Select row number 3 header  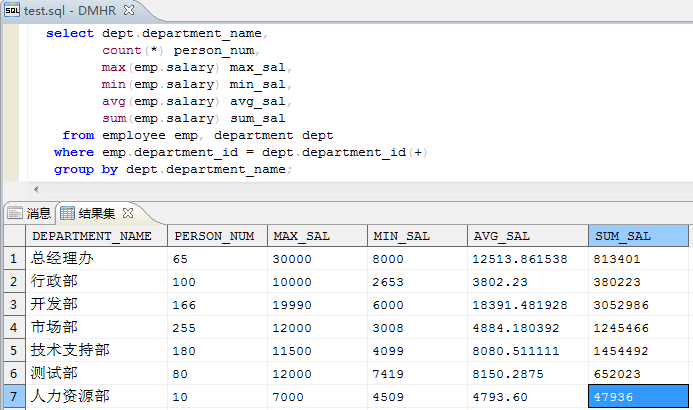tap(13, 304)
